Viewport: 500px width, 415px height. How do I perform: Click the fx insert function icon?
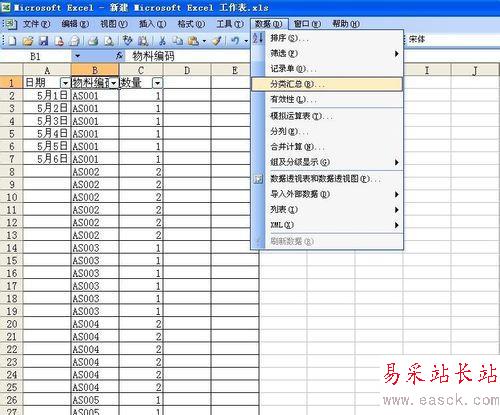119,56
